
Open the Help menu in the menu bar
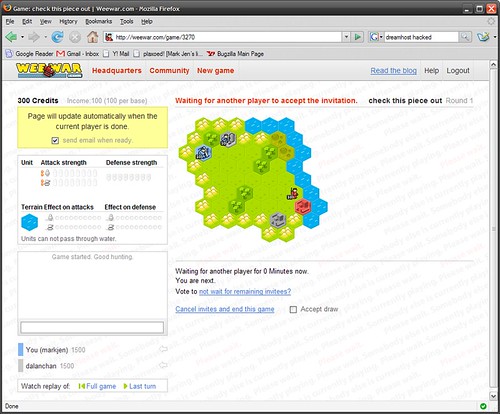(147, 21)
